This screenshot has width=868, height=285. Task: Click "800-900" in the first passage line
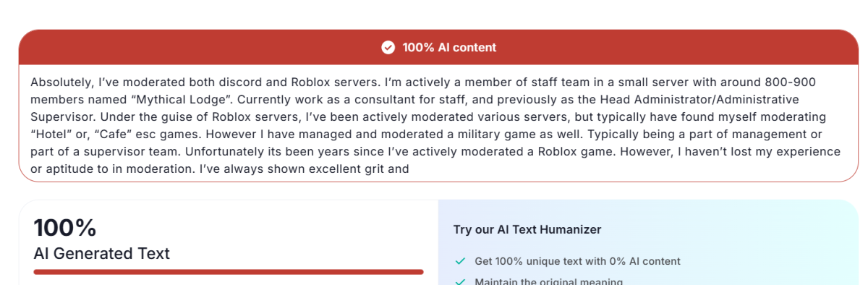793,82
